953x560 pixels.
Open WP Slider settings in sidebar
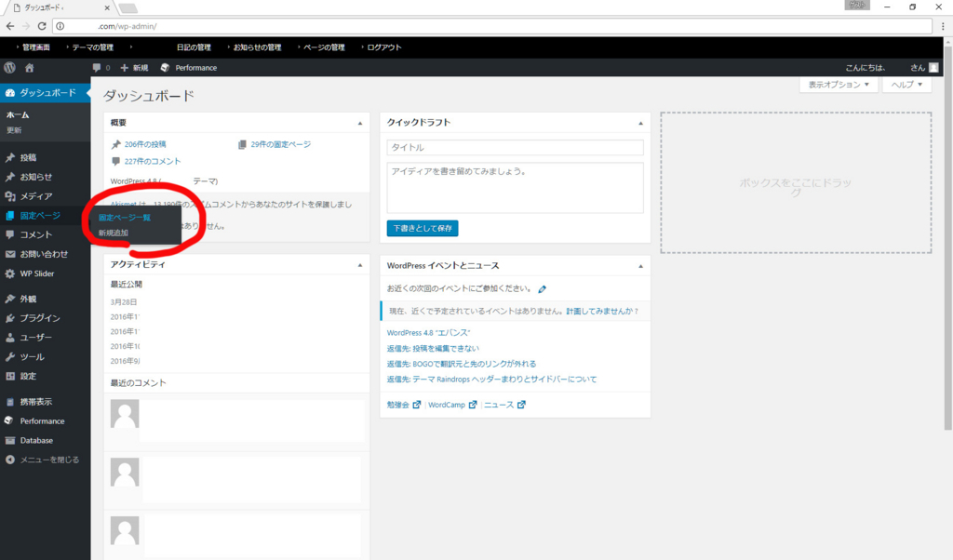[x=45, y=273]
